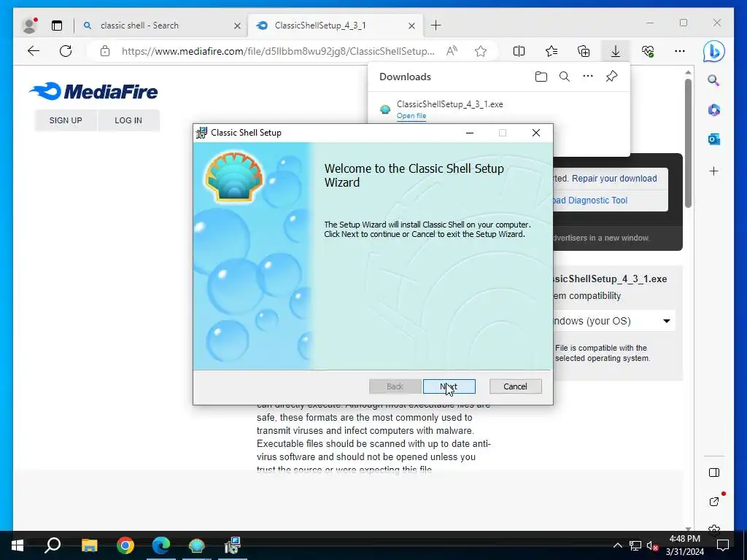Click the MediaFire logo
Screen dimensions: 747x560
point(93,91)
